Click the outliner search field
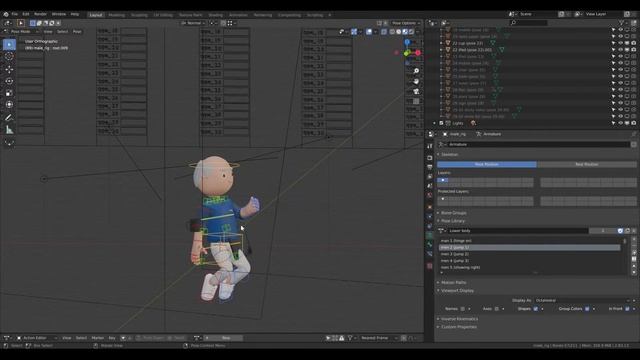 [528, 23]
